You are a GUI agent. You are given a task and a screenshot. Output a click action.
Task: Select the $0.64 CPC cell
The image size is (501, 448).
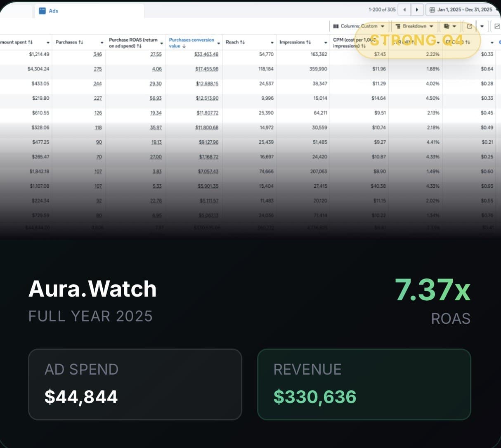point(487,69)
